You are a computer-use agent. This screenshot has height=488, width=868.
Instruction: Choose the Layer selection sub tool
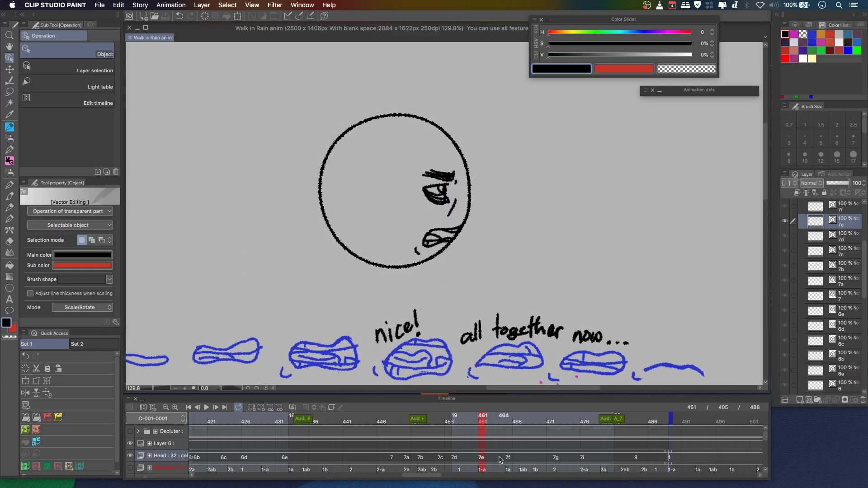pos(67,66)
